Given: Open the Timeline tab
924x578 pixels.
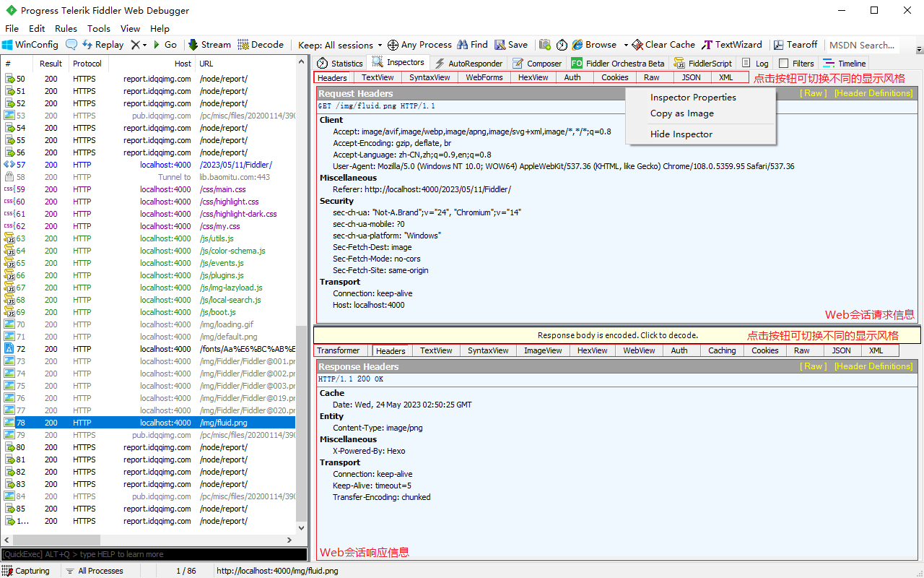Looking at the screenshot, I should (x=845, y=64).
